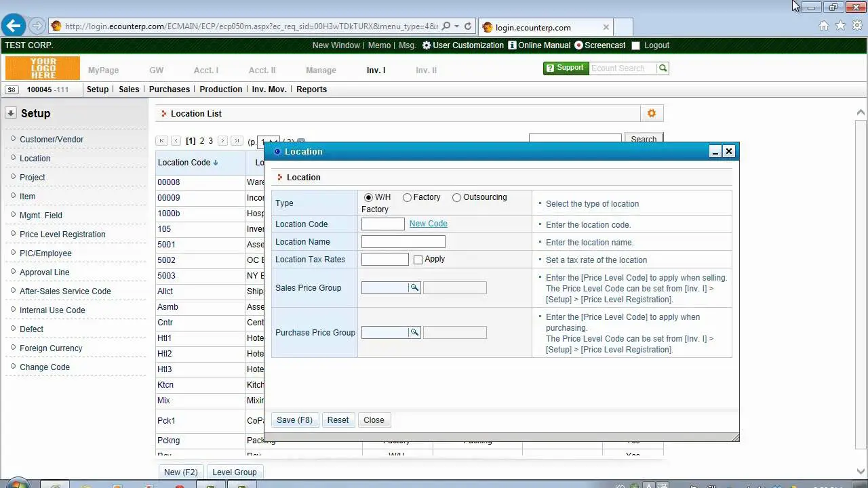Open the Online Manual link
This screenshot has height=488, width=868.
tap(538, 45)
